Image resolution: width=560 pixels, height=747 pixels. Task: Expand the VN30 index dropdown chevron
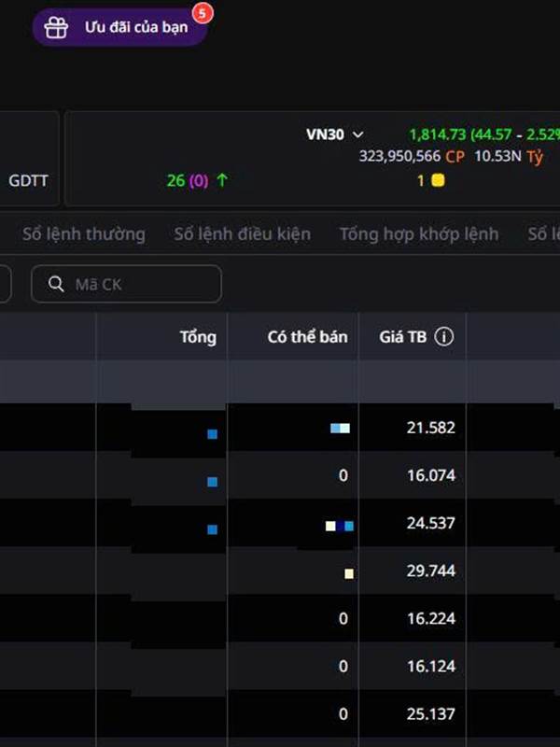pyautogui.click(x=358, y=134)
